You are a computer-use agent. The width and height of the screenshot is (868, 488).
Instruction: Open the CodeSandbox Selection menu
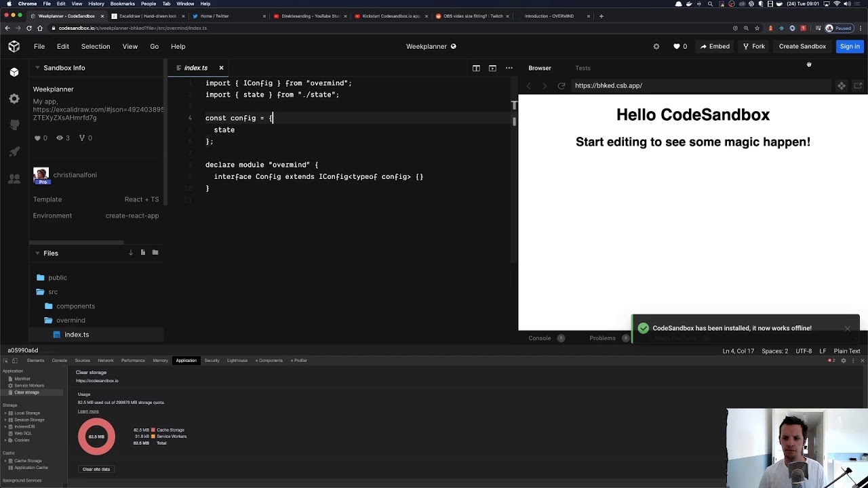point(96,47)
